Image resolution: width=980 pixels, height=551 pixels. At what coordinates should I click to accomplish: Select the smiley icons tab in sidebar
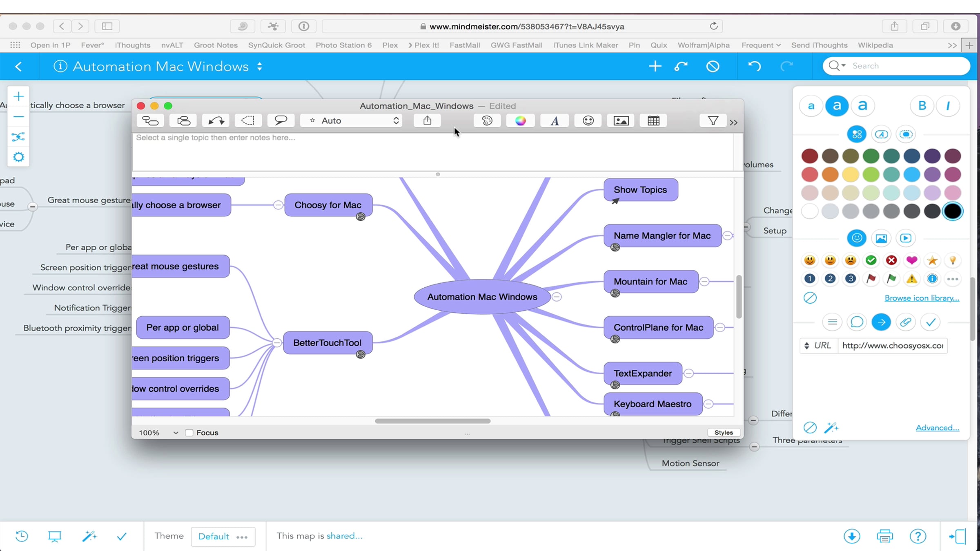point(857,238)
